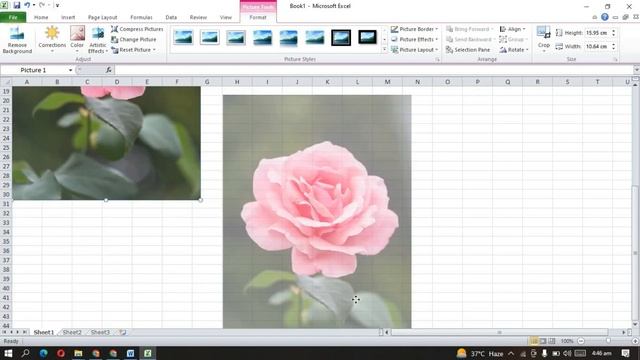Open the Picture Border dropdown
The width and height of the screenshot is (640, 360).
pos(414,29)
